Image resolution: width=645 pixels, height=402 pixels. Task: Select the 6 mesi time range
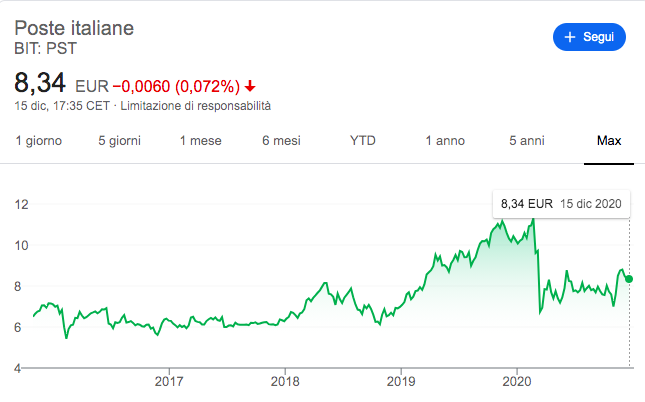coord(282,141)
